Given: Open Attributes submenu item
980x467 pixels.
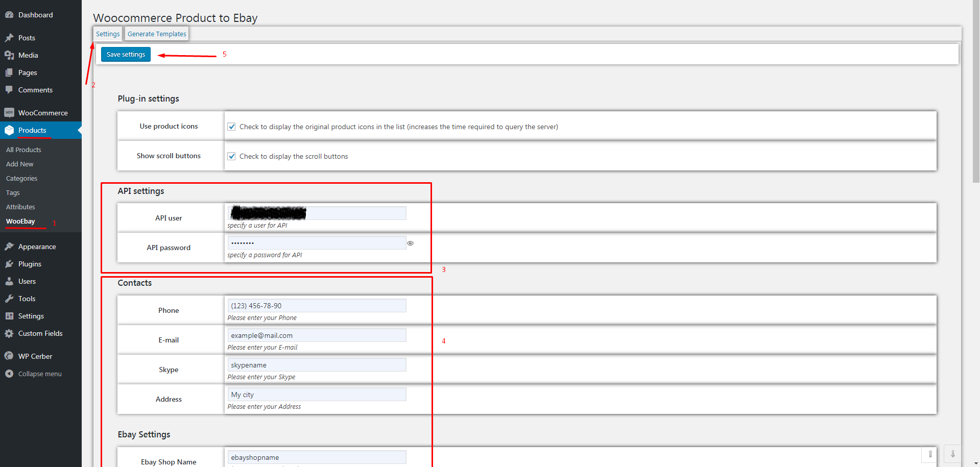Looking at the screenshot, I should coord(20,207).
